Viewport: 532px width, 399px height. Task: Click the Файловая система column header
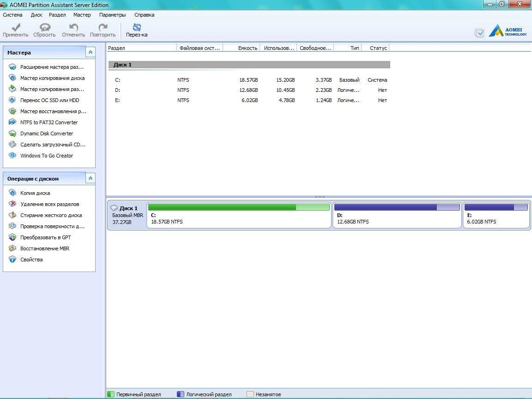pos(200,48)
